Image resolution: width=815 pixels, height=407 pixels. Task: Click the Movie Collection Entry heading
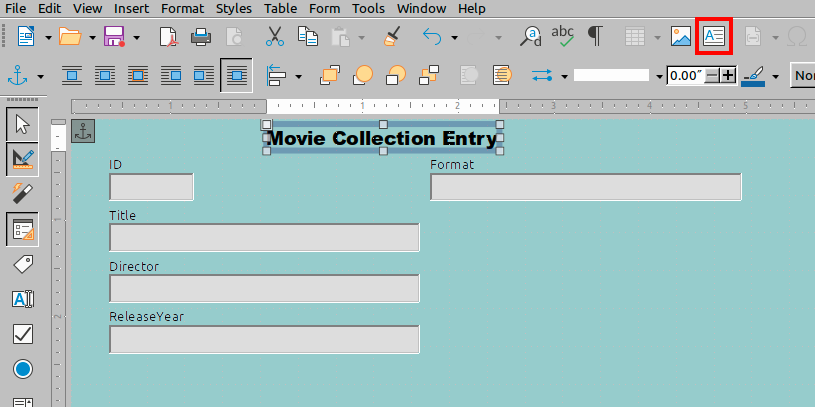point(382,138)
